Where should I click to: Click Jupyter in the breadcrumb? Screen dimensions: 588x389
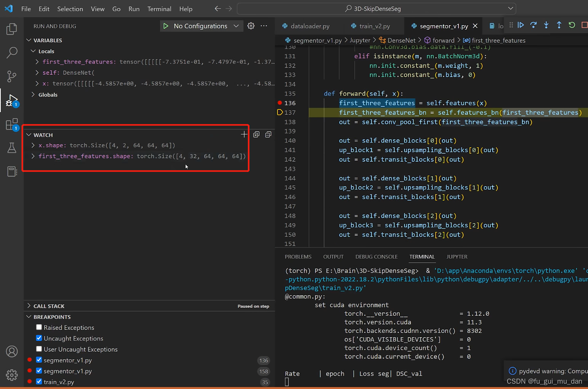point(360,40)
